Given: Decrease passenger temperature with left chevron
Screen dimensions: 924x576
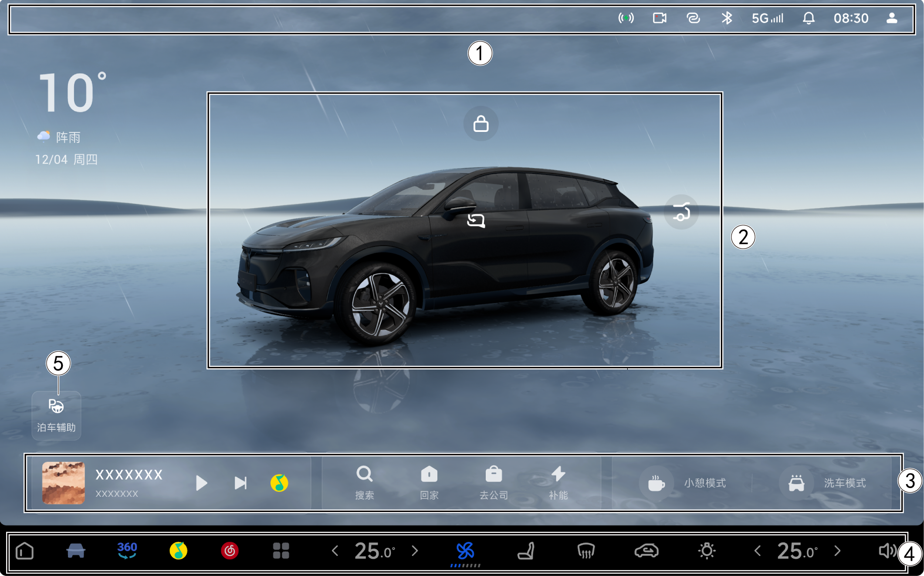Looking at the screenshot, I should (758, 551).
